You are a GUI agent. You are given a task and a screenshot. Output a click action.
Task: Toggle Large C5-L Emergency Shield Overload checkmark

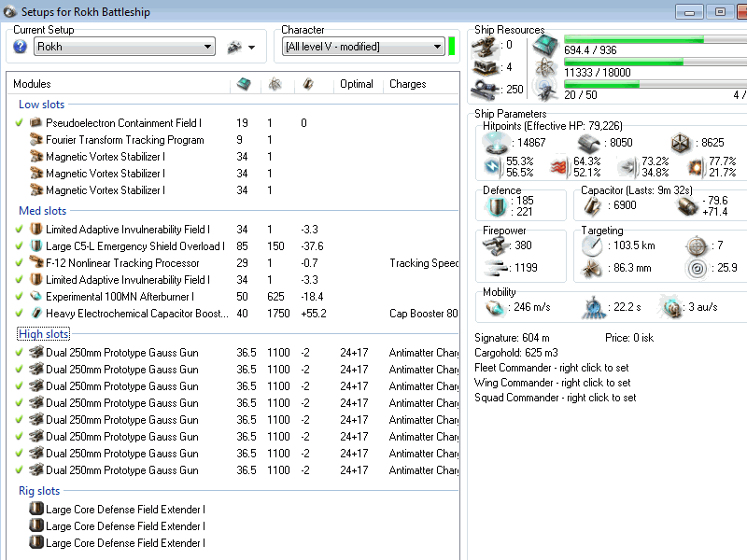click(x=19, y=246)
